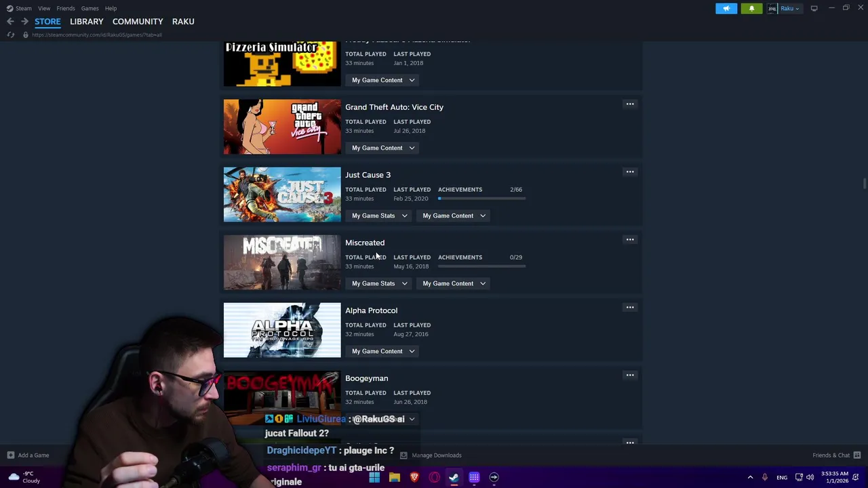868x488 pixels.
Task: Expand My Game Stats for Miscreated
Action: coord(380,283)
